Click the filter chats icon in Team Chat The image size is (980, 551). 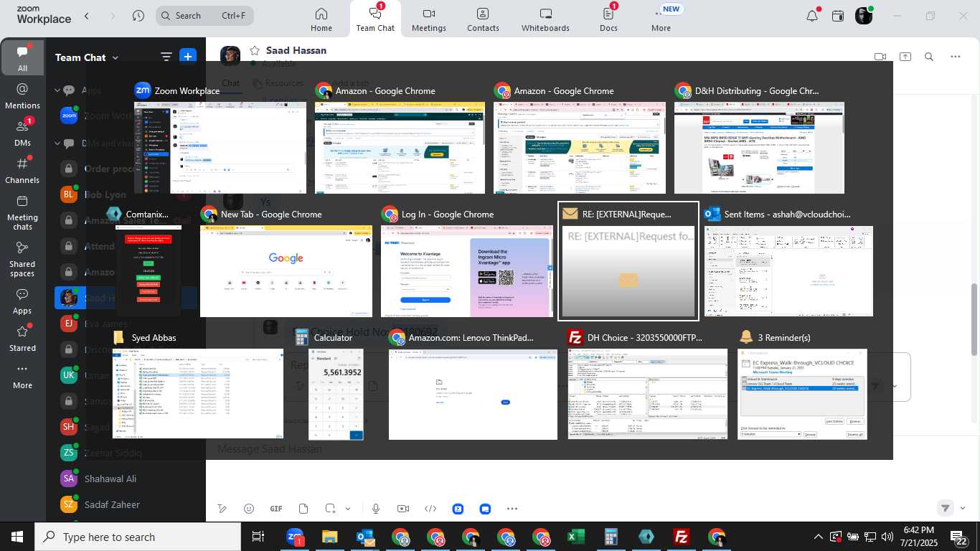pos(166,57)
